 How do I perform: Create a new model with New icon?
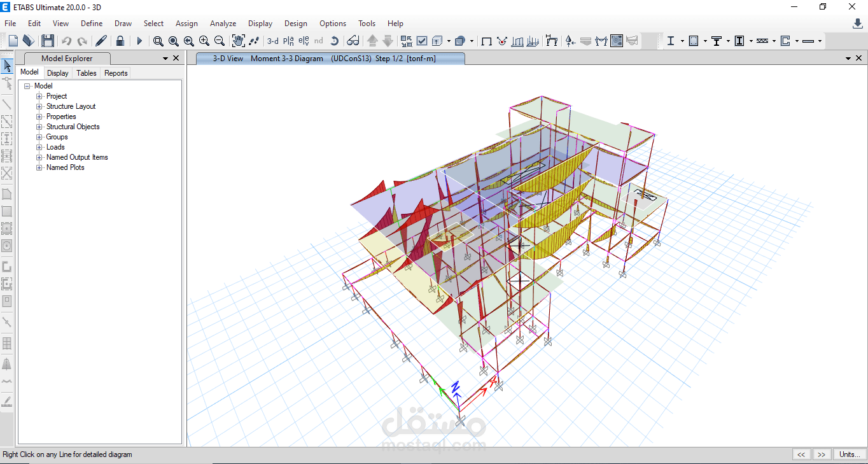pos(13,41)
